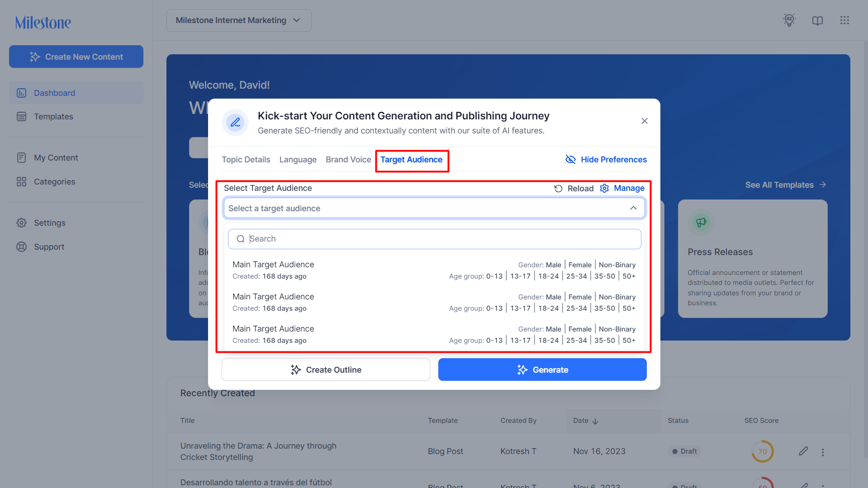Viewport: 868px width, 488px height.
Task: Select the first Main Target Audience option
Action: [434, 270]
